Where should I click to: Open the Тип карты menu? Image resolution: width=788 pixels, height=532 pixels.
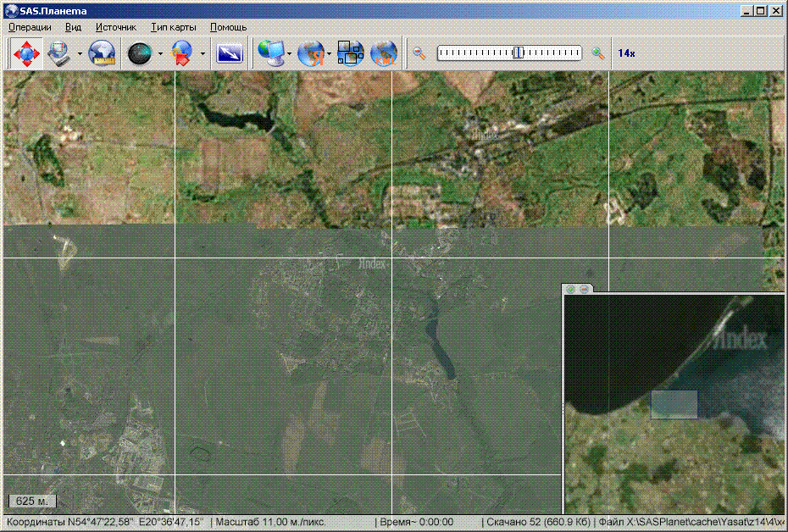pos(174,27)
